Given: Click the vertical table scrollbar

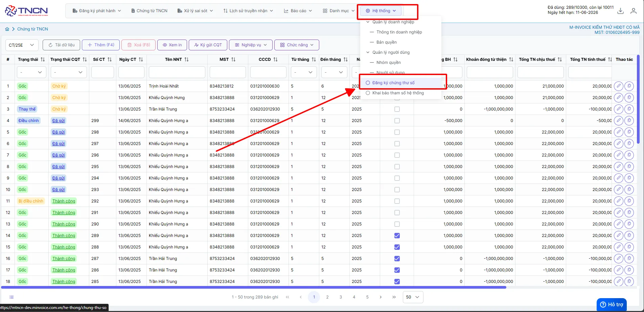Looking at the screenshot, I should (638, 99).
